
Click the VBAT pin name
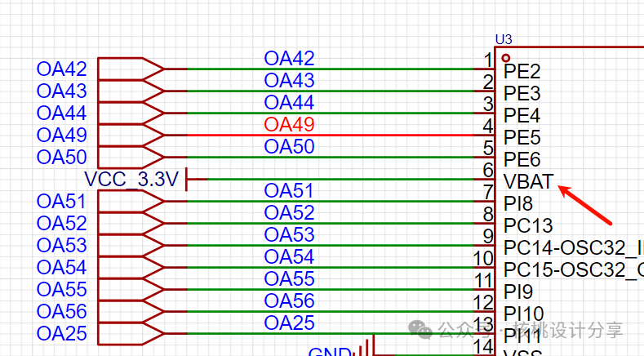tap(528, 181)
